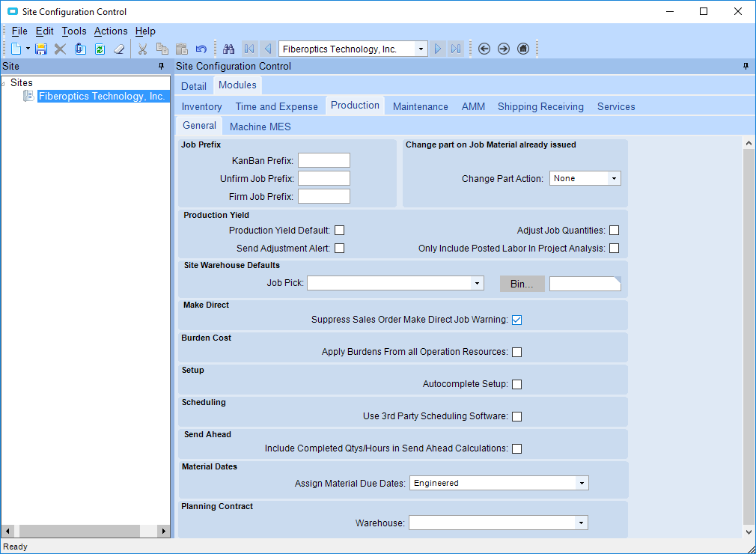Viewport: 756px width, 554px height.
Task: Switch to the Inventory tab
Action: click(x=201, y=106)
